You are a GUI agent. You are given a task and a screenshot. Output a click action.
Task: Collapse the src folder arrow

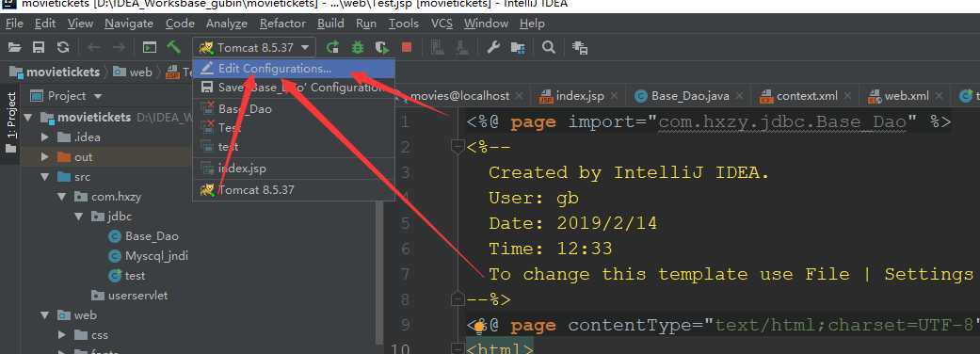[45, 177]
